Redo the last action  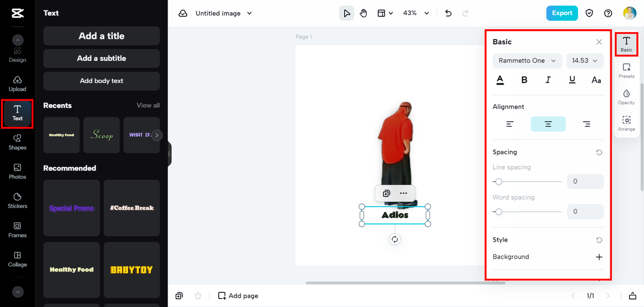point(465,14)
